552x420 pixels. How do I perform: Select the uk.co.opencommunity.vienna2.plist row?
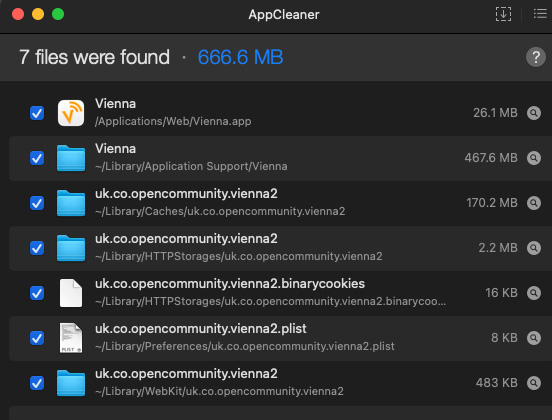(280, 338)
